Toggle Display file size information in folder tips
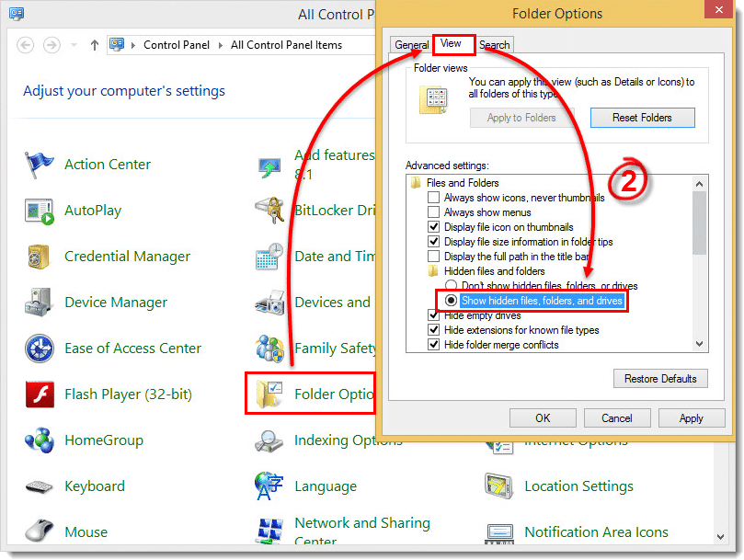 (x=433, y=242)
